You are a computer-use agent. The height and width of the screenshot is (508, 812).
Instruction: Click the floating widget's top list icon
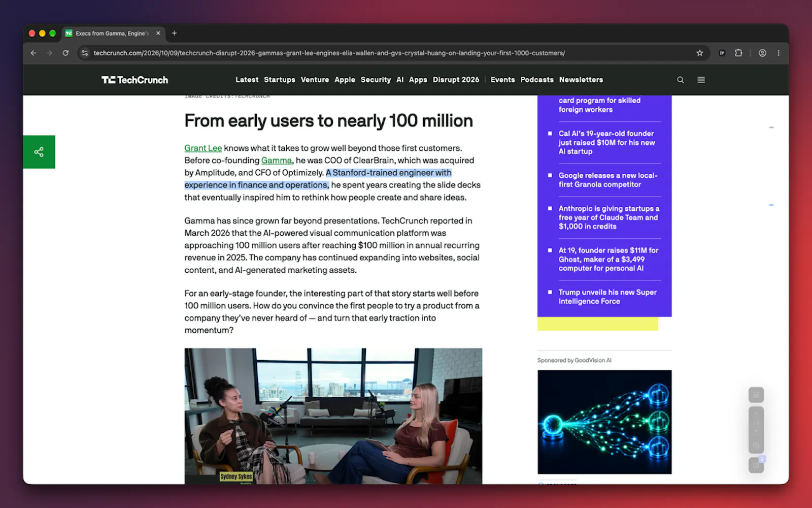click(756, 395)
